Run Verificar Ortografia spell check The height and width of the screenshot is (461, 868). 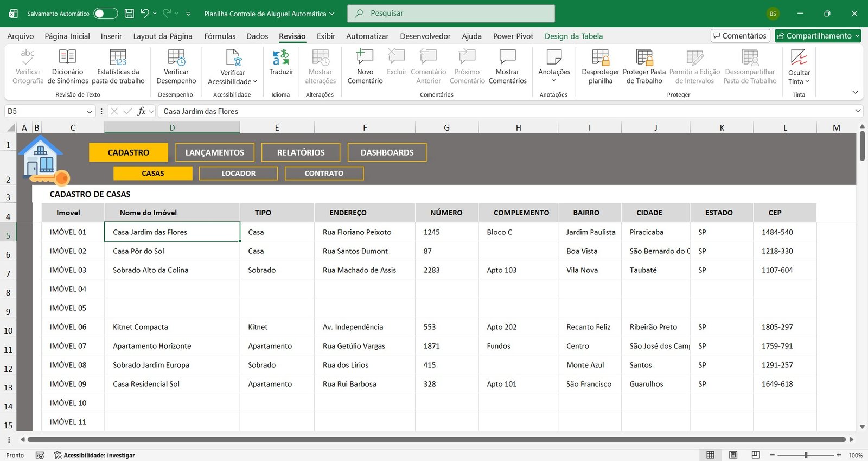(28, 66)
